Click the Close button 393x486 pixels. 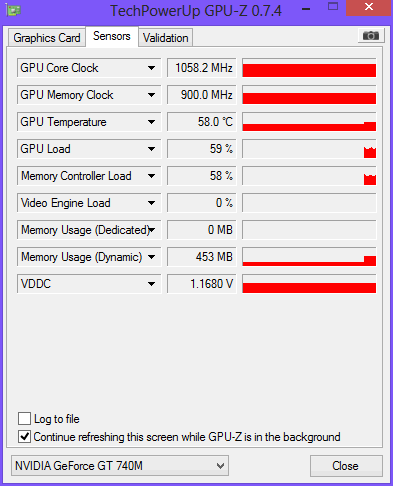click(x=346, y=466)
